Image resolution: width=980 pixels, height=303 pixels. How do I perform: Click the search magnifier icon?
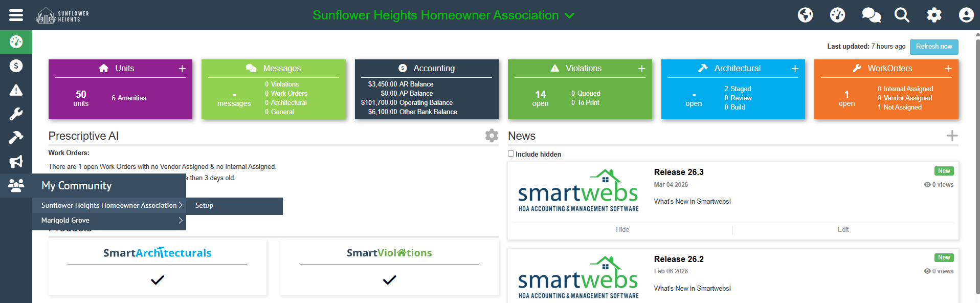coord(902,15)
